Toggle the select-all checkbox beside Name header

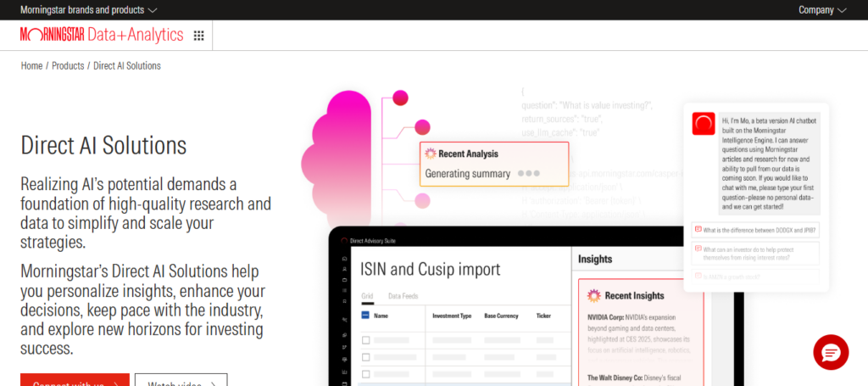[365, 316]
